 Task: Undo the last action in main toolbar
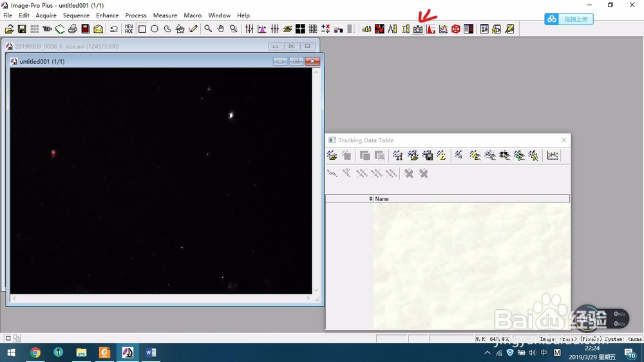(114, 29)
